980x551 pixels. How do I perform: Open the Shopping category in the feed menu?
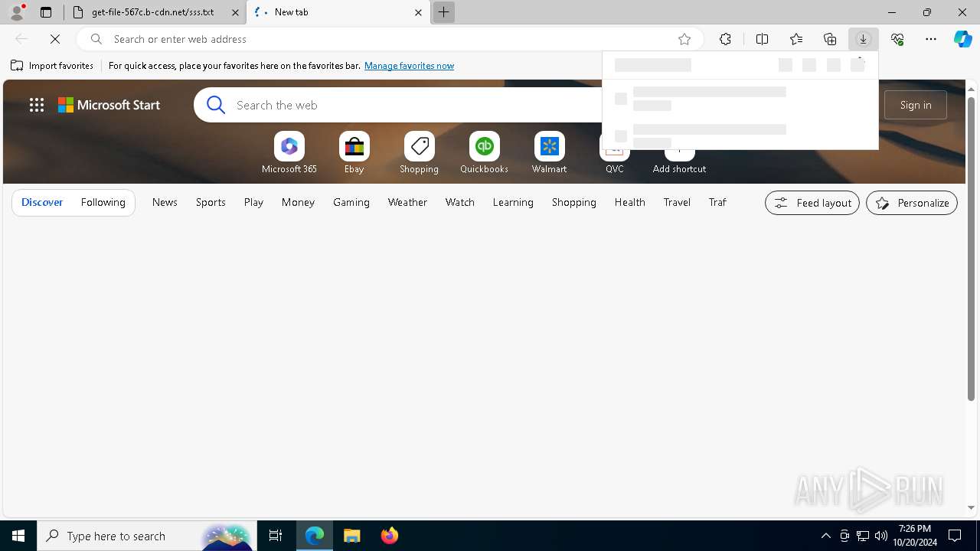click(573, 202)
